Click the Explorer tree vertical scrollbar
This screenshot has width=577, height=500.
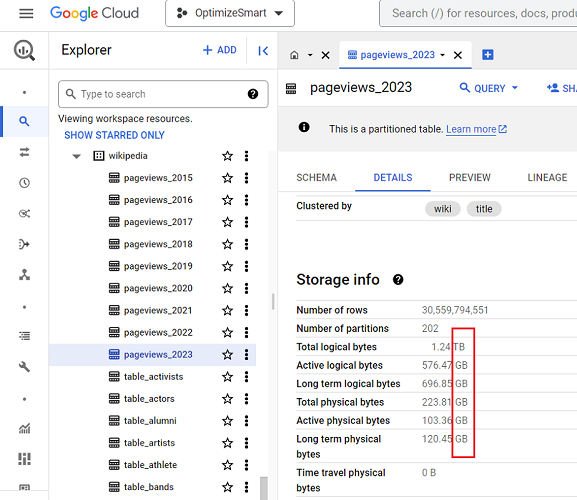coord(263,489)
